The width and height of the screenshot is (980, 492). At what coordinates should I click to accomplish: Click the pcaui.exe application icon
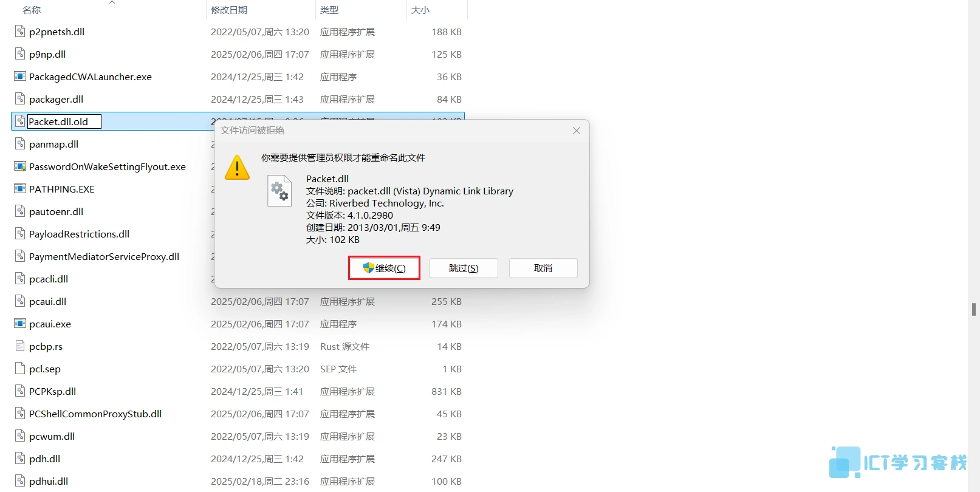point(20,324)
